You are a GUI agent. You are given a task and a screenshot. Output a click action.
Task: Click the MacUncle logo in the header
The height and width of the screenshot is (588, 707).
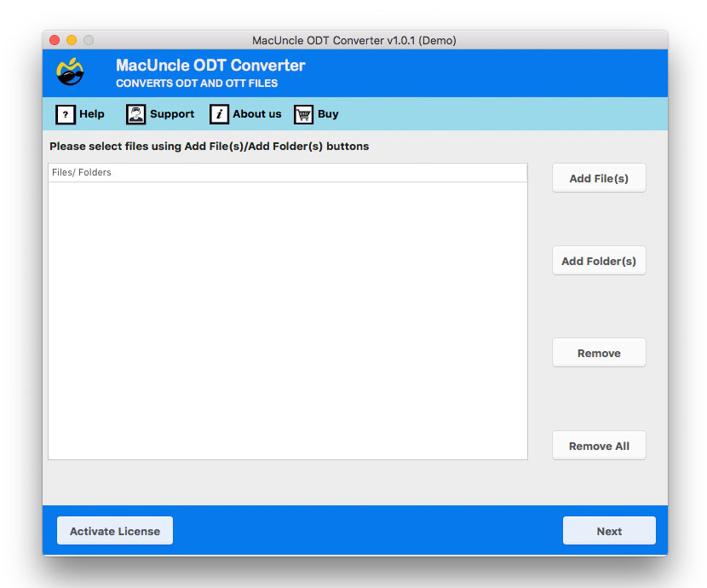coord(72,72)
